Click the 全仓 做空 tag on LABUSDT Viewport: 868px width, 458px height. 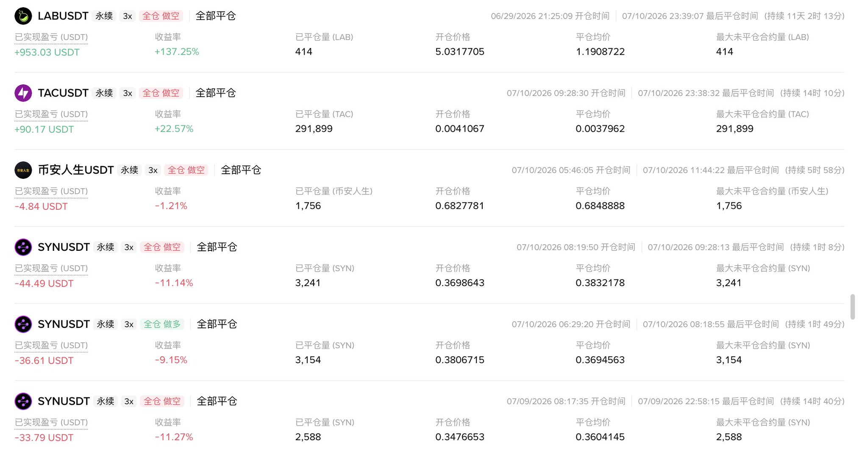(161, 16)
